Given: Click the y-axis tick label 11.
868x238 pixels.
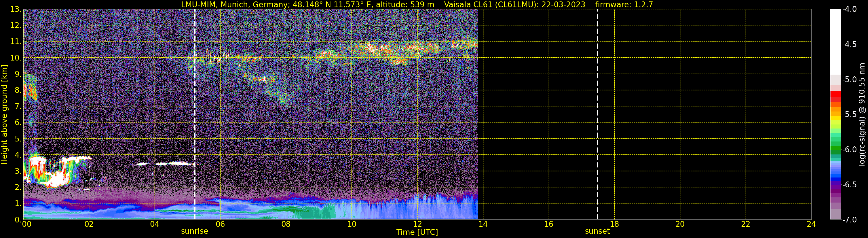Looking at the screenshot, I should 16,42.
